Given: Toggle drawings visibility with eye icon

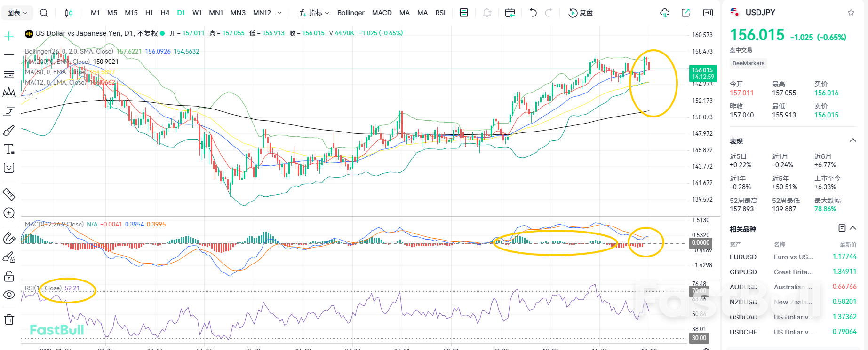Looking at the screenshot, I should [x=9, y=295].
